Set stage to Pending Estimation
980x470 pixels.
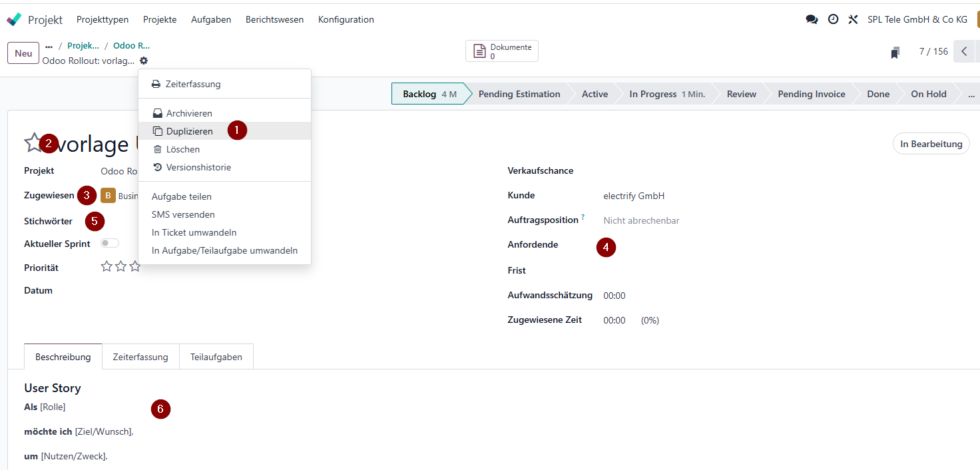coord(519,94)
